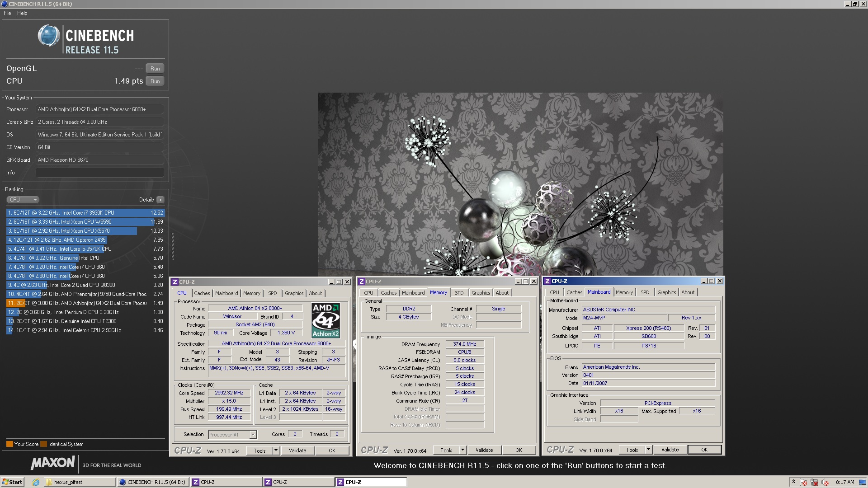Select ranking row AMD Phenom 9750 Quad-Core
The image size is (868, 488).
85,294
